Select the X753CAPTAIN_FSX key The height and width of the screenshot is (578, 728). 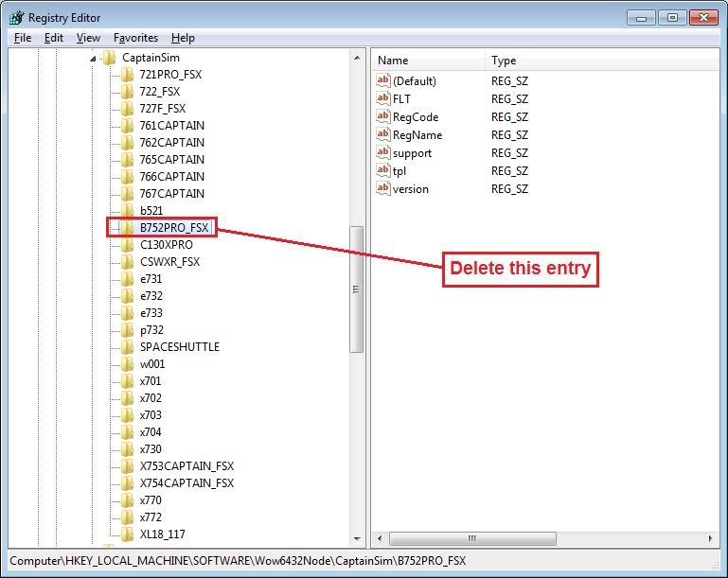[186, 466]
